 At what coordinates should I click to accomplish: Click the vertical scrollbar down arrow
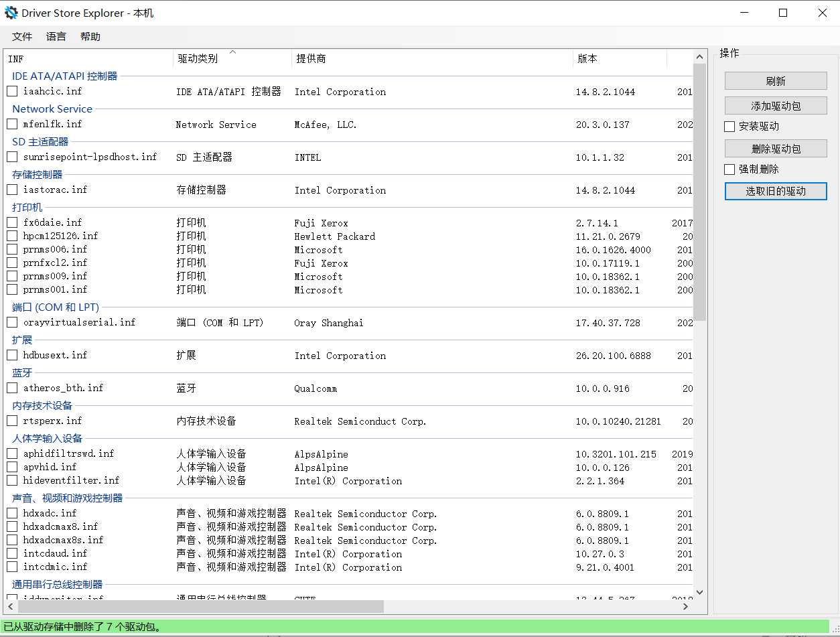pyautogui.click(x=700, y=593)
